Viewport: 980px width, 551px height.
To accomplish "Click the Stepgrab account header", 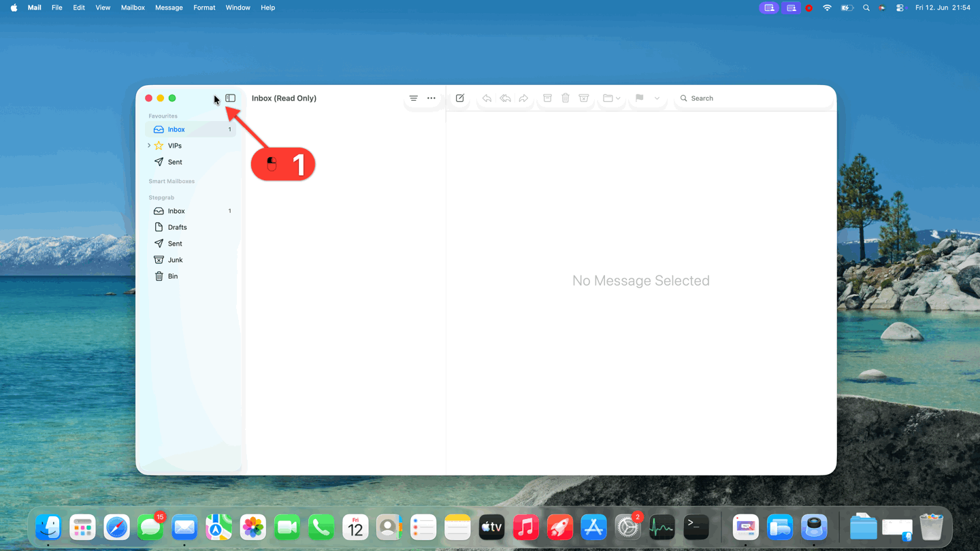I will point(161,197).
